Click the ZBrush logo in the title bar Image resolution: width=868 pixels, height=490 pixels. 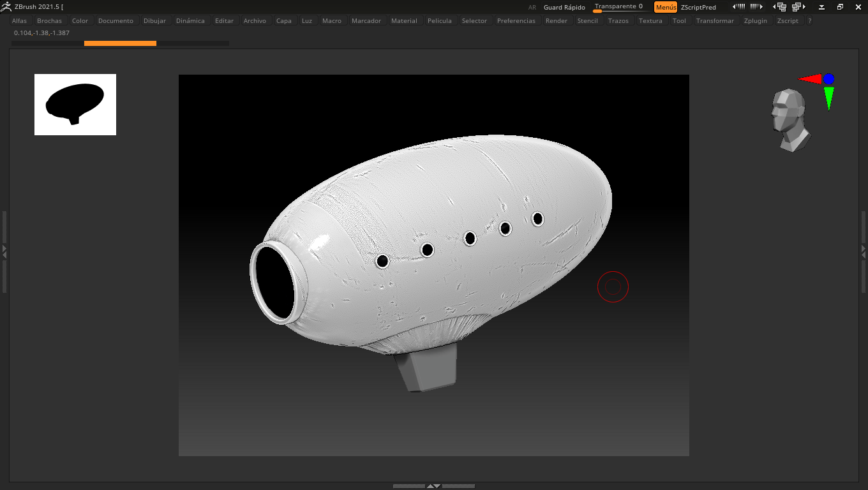(6, 6)
